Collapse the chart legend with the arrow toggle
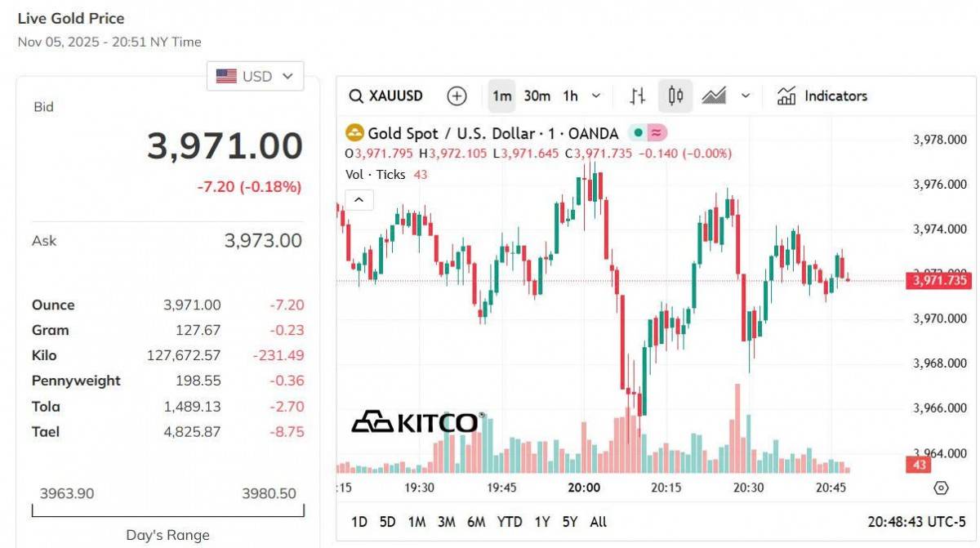Image resolution: width=980 pixels, height=548 pixels. pyautogui.click(x=358, y=198)
